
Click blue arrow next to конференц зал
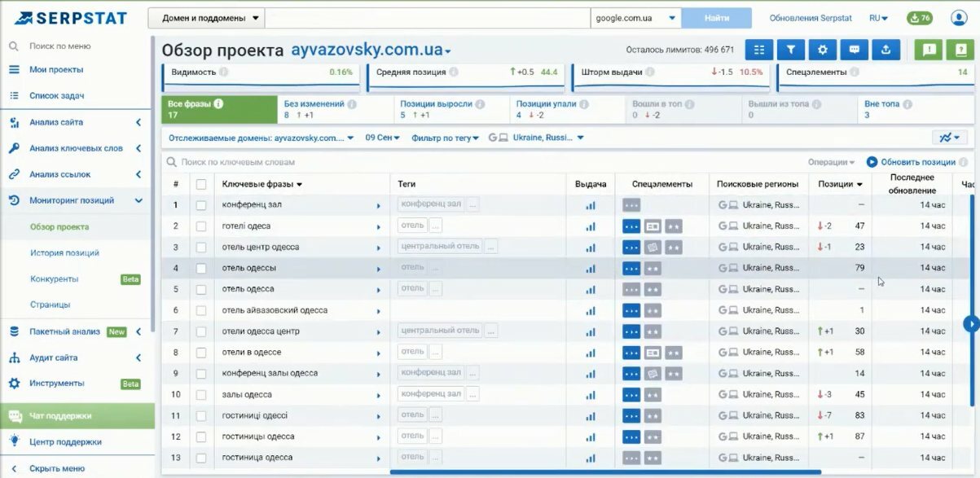click(x=379, y=206)
